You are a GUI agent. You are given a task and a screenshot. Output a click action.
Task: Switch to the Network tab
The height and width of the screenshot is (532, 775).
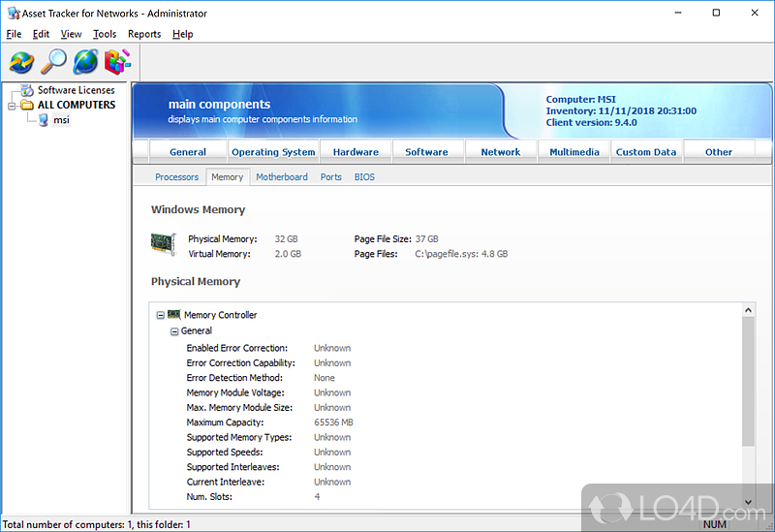[x=501, y=152]
